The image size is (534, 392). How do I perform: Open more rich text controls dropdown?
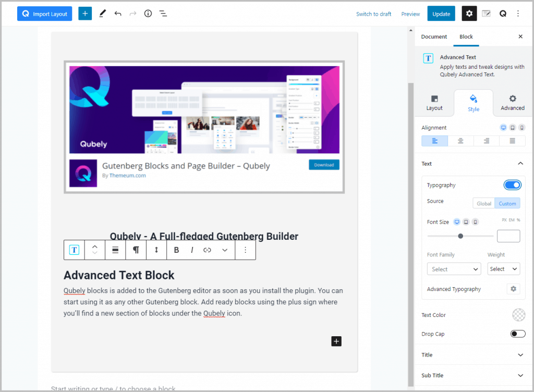[x=225, y=250]
